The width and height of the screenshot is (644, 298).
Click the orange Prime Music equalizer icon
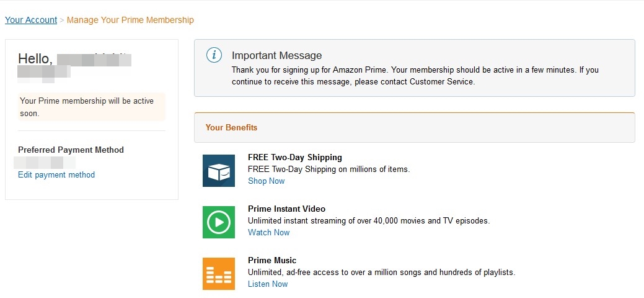point(219,274)
